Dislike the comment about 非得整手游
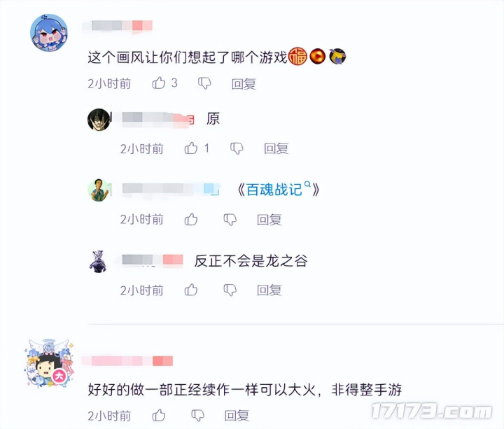This screenshot has height=429, width=504. point(197,416)
